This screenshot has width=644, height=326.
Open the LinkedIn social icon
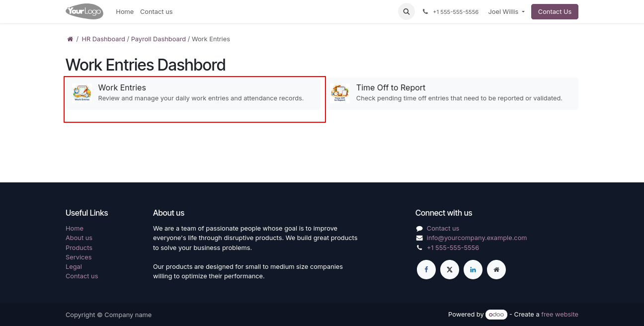pyautogui.click(x=473, y=269)
